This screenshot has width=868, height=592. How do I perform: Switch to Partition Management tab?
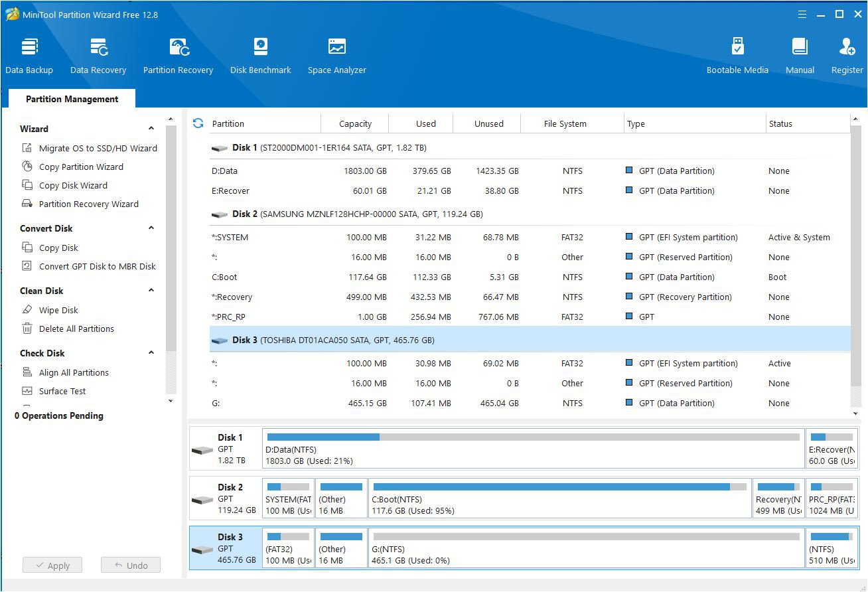click(72, 99)
